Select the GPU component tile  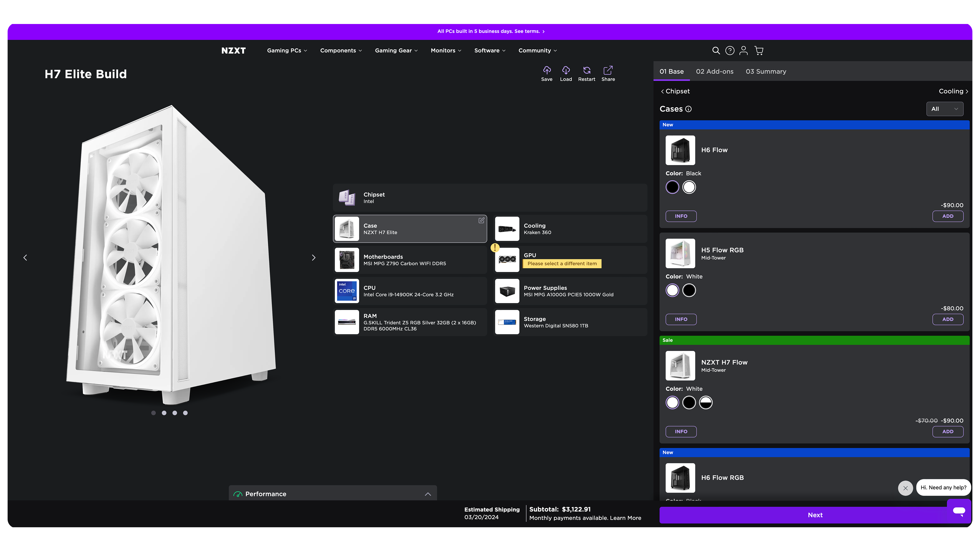(x=570, y=260)
